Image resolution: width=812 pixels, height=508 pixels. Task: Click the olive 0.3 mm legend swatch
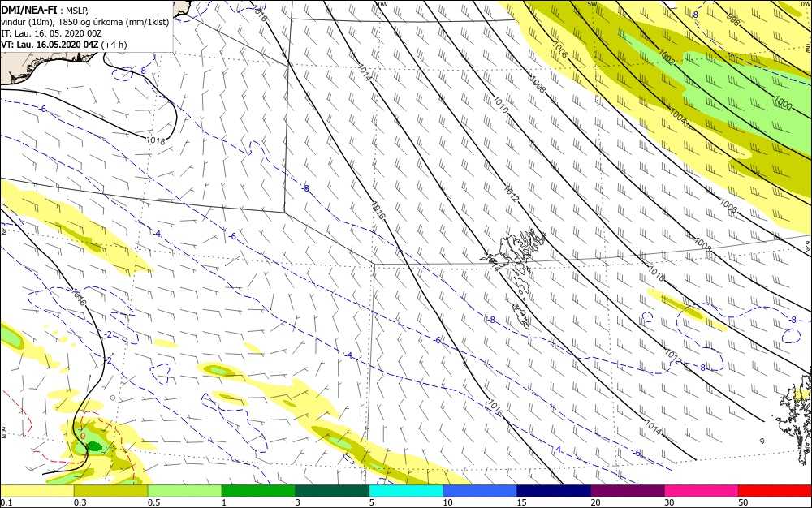tap(110, 491)
